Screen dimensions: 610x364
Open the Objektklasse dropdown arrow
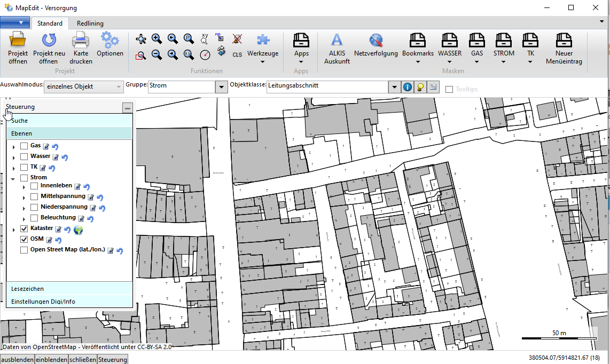tap(394, 86)
